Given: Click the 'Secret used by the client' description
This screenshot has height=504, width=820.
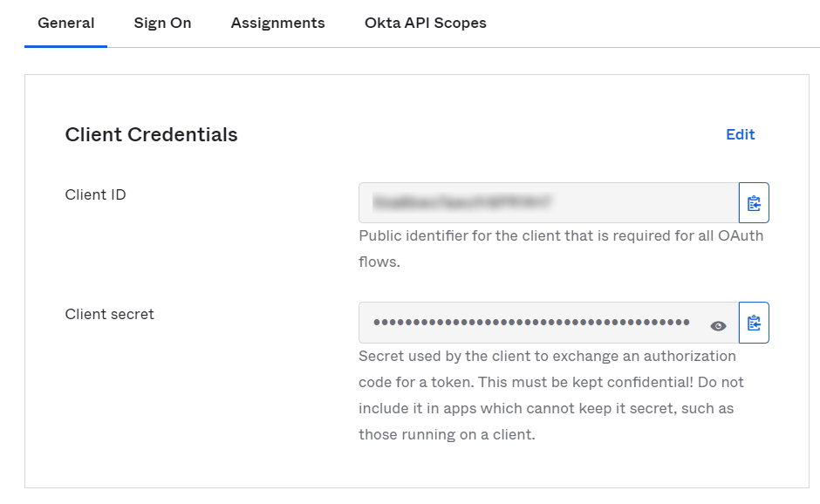Looking at the screenshot, I should pyautogui.click(x=551, y=395).
